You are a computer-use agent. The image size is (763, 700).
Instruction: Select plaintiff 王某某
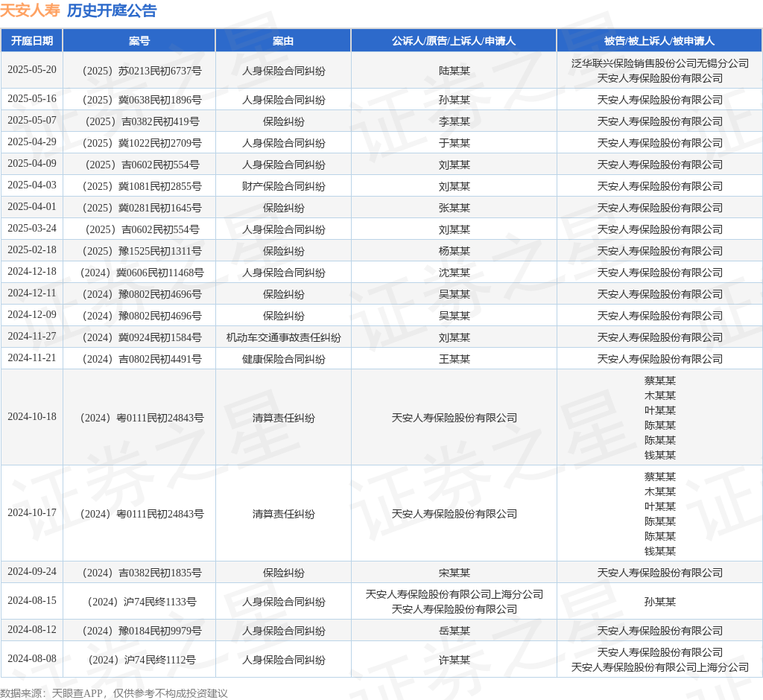[x=455, y=359]
